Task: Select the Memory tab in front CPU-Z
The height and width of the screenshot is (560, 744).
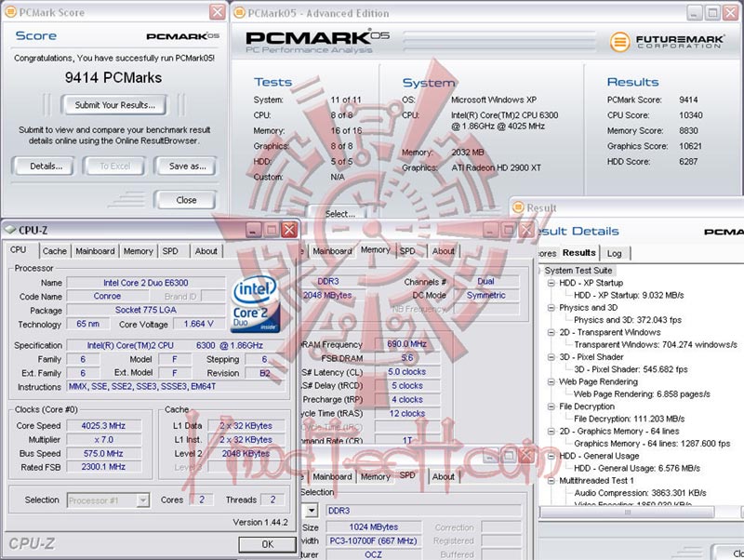Action: [138, 251]
